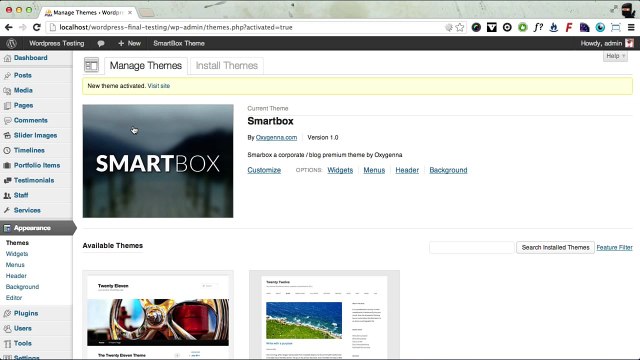Click the Customize theme link
This screenshot has height=360, width=640.
[x=264, y=170]
